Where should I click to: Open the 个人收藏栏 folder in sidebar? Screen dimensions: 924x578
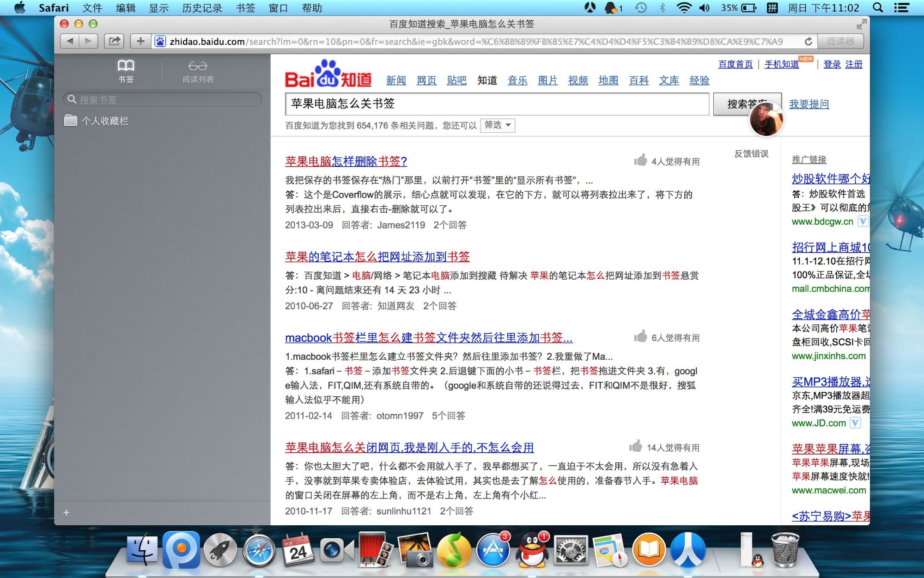click(107, 121)
